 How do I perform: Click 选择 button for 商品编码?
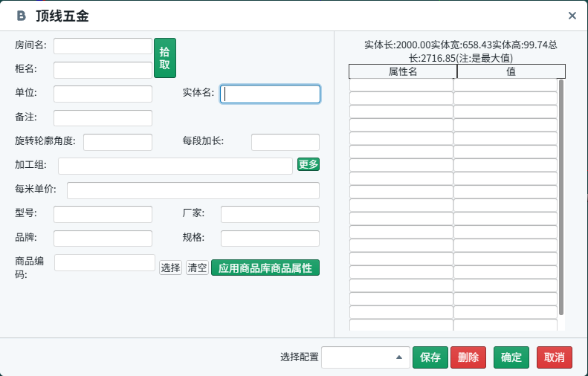[171, 268]
